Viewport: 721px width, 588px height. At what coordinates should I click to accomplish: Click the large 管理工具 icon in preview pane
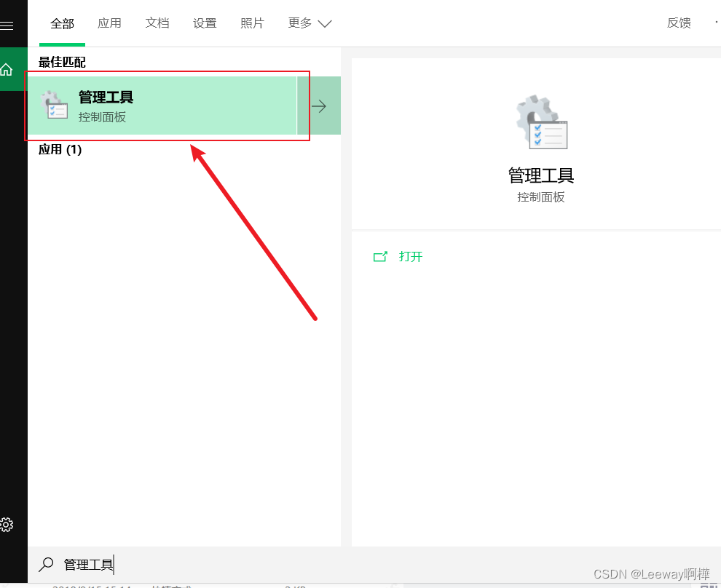(540, 122)
